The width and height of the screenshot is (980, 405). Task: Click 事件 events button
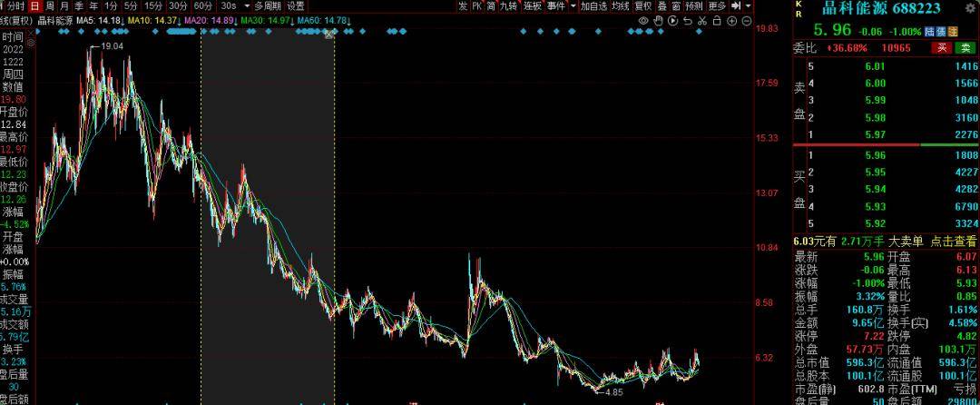click(555, 6)
